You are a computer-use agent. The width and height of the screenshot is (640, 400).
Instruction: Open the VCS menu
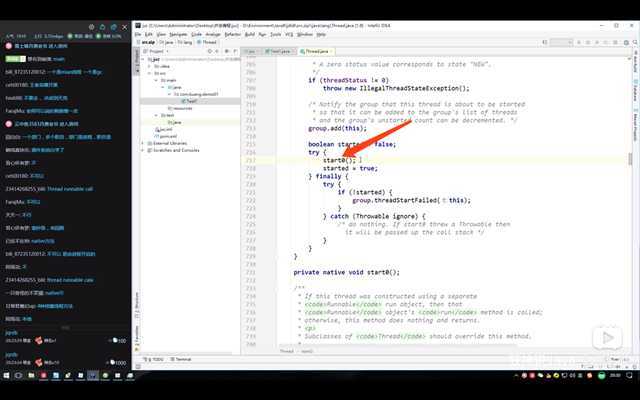click(x=289, y=35)
